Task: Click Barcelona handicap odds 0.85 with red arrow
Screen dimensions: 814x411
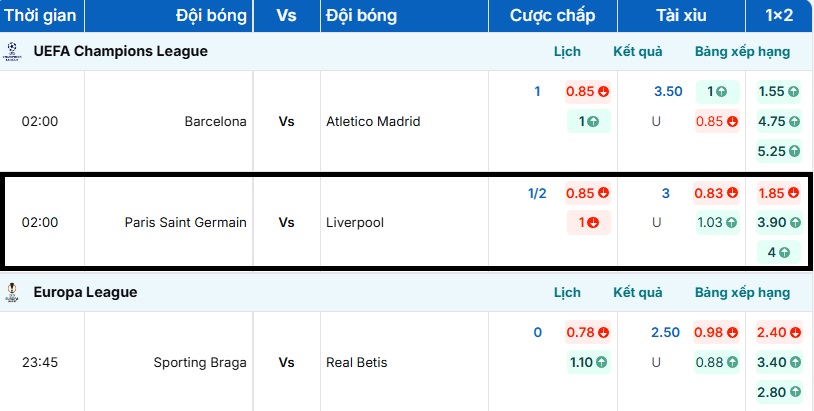Action: pyautogui.click(x=587, y=91)
